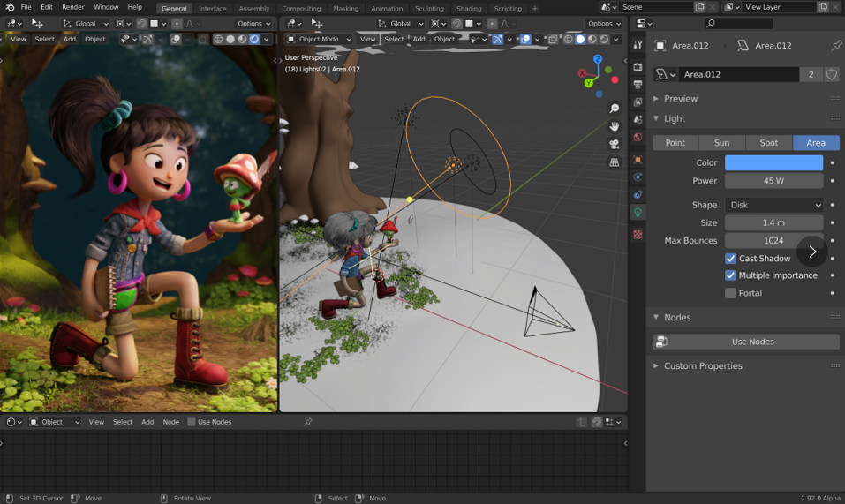Enable the Portal checkbox
This screenshot has width=845, height=504.
(x=730, y=293)
